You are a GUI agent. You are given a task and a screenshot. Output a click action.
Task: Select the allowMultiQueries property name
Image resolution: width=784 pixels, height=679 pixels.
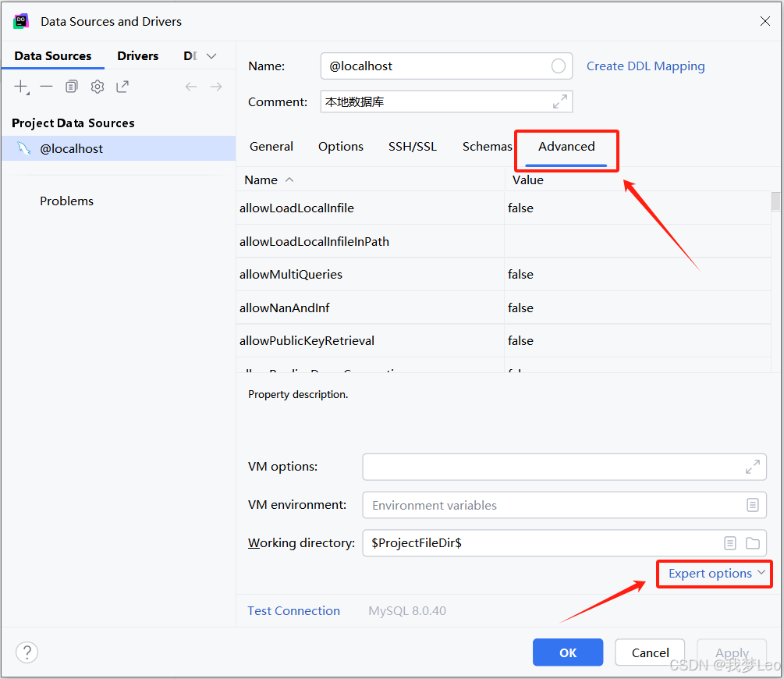pos(291,274)
